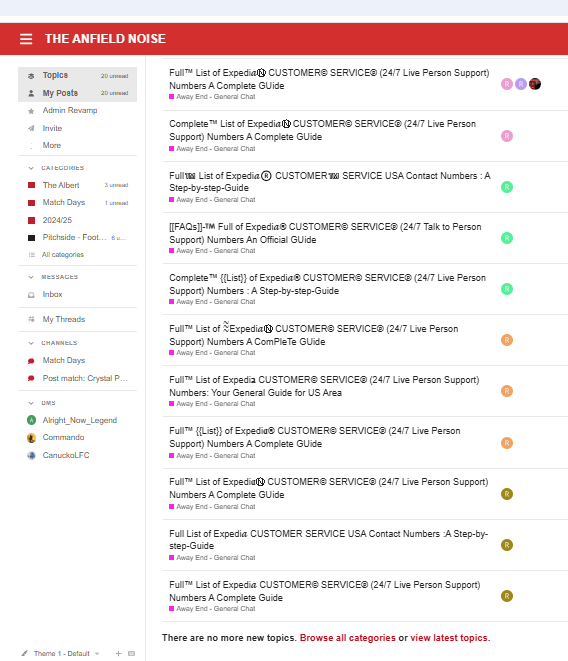The width and height of the screenshot is (568, 661).
Task: Click view latest topics link
Action: click(x=449, y=638)
